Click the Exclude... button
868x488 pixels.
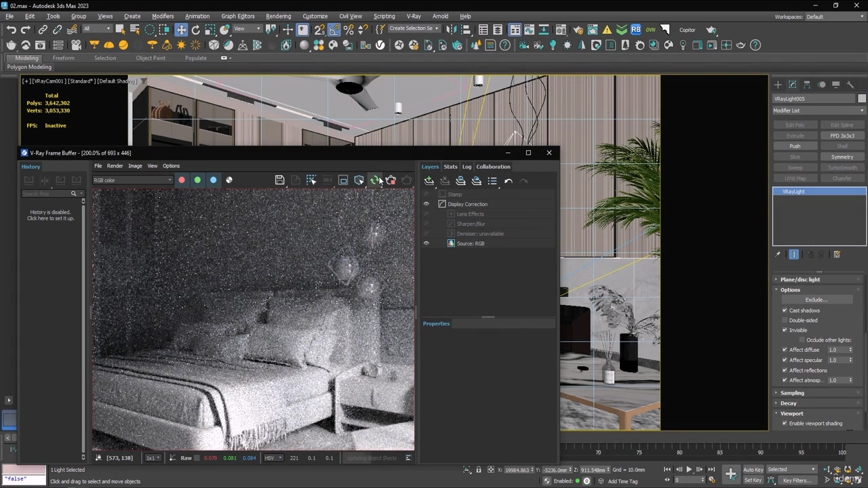[816, 300]
